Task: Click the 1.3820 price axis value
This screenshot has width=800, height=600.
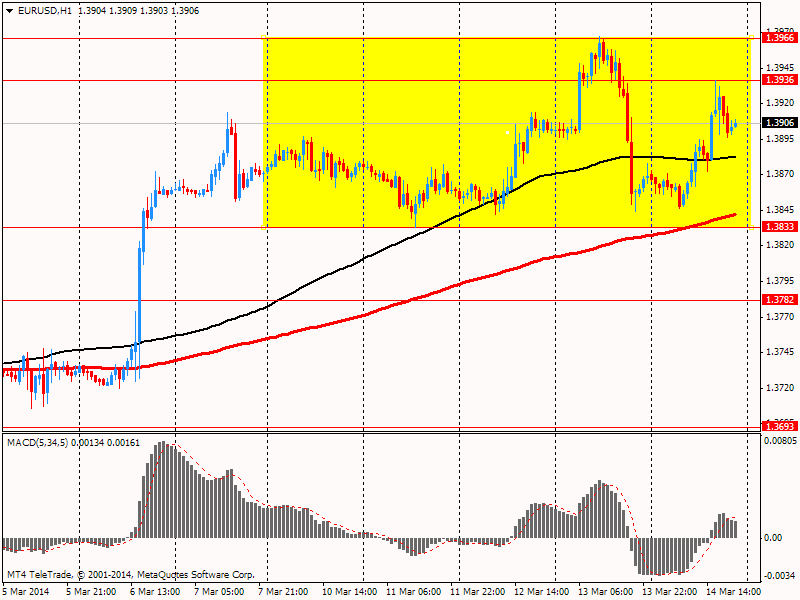Action: [780, 245]
